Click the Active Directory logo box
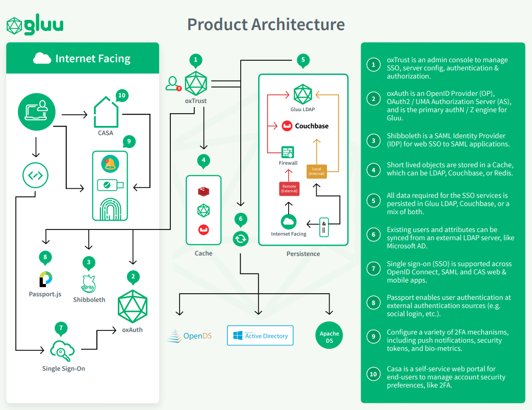The width and height of the screenshot is (532, 410). [x=260, y=336]
